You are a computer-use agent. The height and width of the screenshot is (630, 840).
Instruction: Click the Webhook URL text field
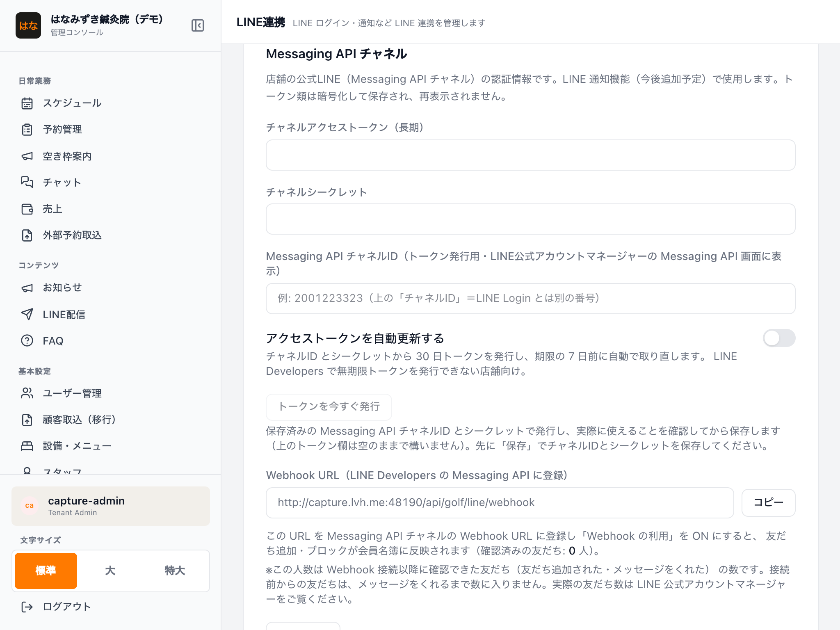pos(500,503)
